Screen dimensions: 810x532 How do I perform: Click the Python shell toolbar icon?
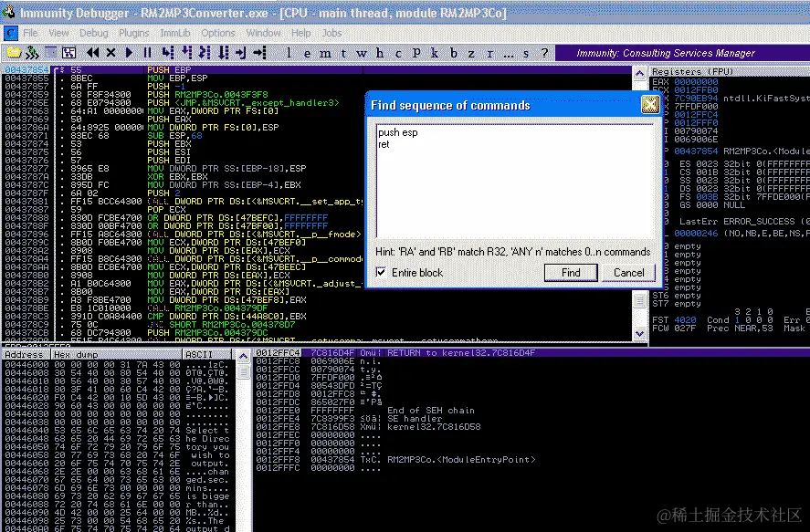pyautogui.click(x=32, y=53)
